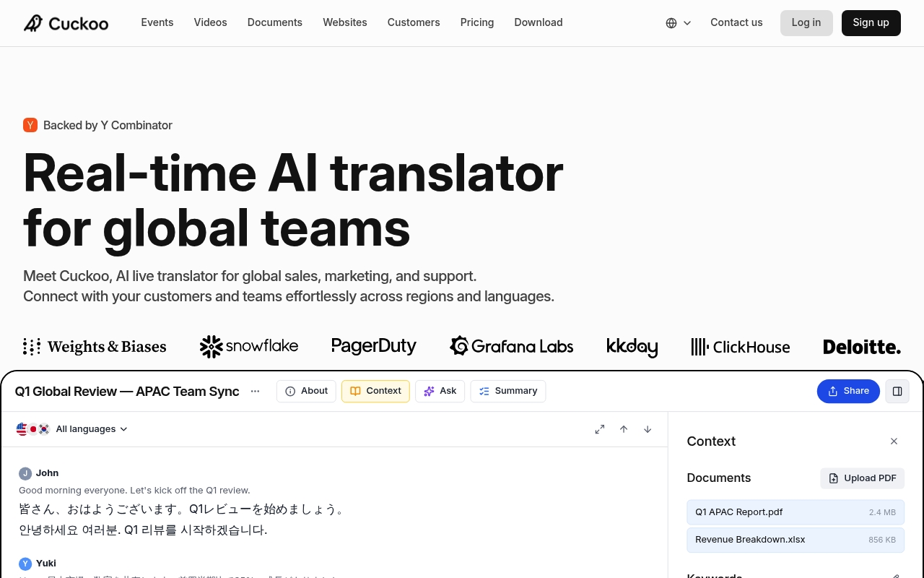Share the meeting with Share button

pyautogui.click(x=848, y=391)
